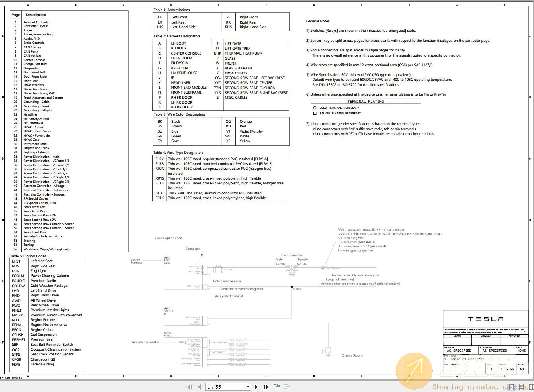Click the Tesla logo in title block
534x392 pixels.
(485, 319)
